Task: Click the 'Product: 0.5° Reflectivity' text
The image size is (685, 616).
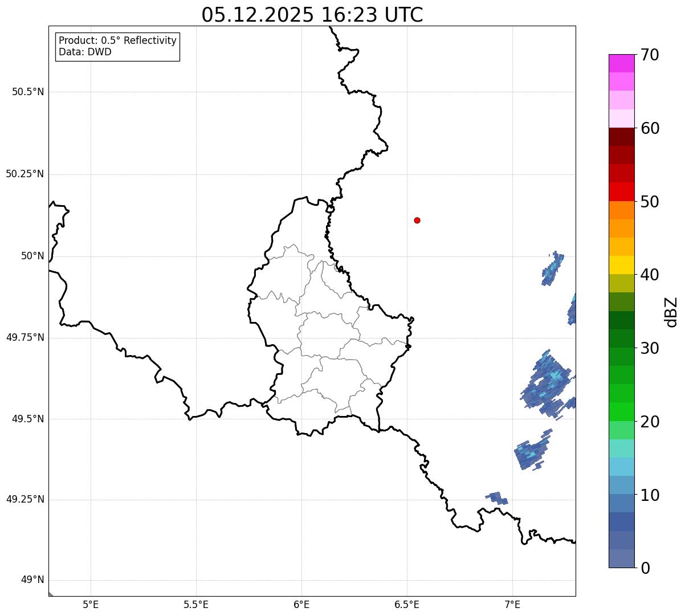Action: click(x=117, y=40)
